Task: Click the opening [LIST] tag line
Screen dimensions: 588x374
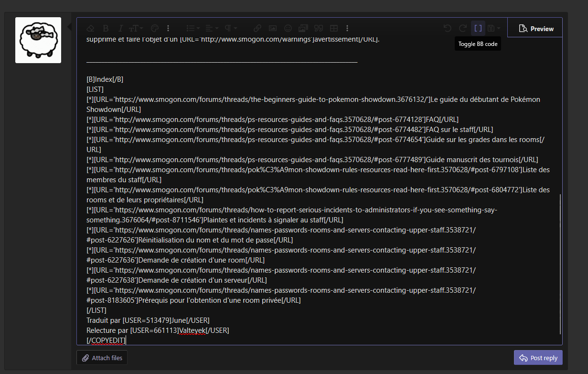Action: [95, 89]
